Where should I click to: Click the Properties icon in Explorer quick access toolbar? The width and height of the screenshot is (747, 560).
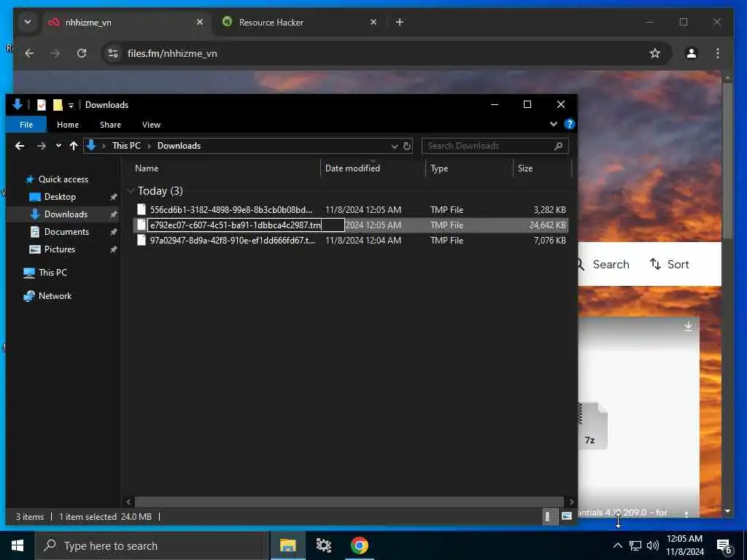click(42, 105)
